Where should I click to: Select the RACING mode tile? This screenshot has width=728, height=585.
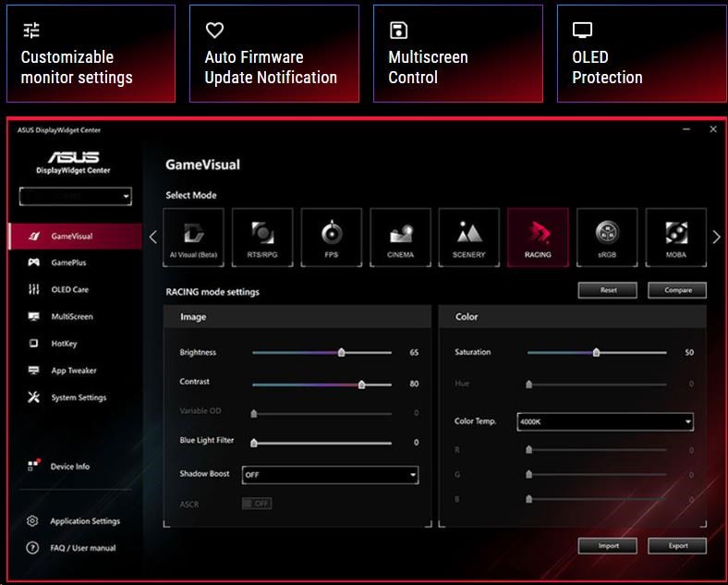(x=538, y=238)
